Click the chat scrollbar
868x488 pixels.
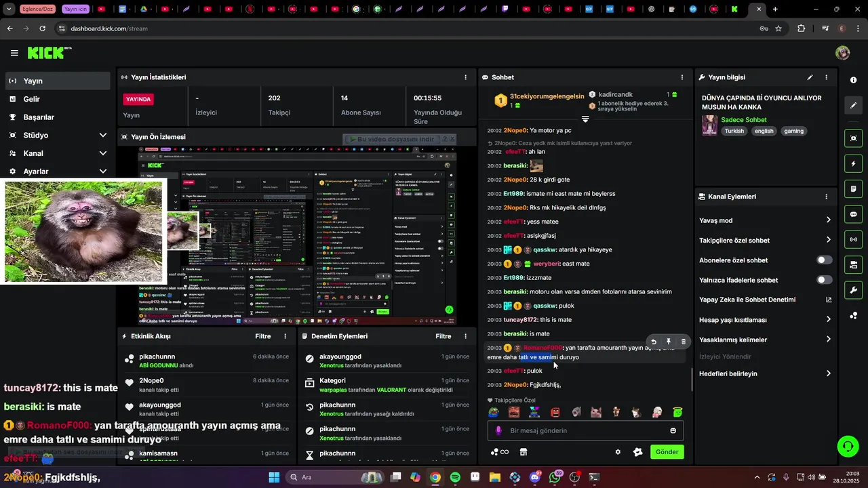tap(692, 380)
